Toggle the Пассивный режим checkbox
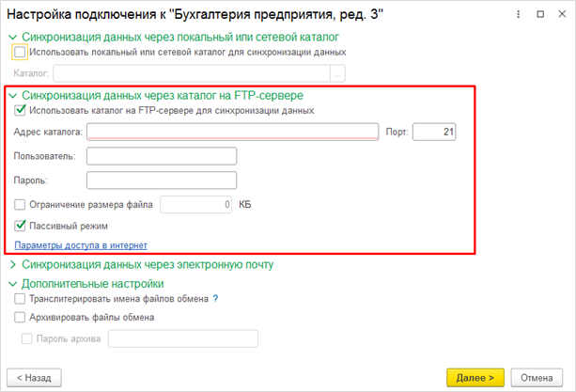The image size is (576, 392). 21,226
